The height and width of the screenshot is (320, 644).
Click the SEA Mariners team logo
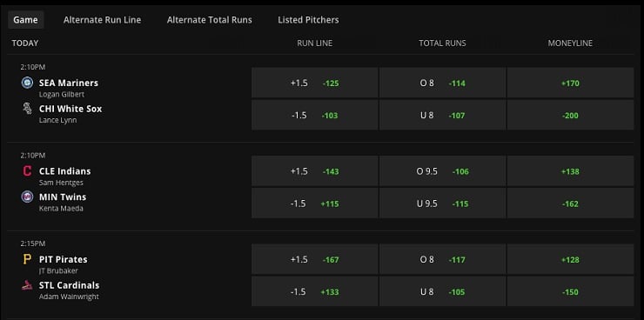point(27,83)
